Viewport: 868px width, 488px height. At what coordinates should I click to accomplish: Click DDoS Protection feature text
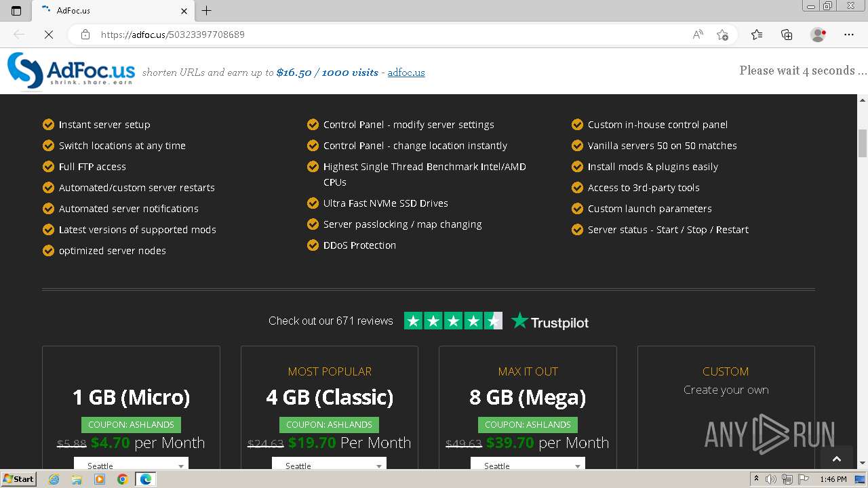(359, 245)
